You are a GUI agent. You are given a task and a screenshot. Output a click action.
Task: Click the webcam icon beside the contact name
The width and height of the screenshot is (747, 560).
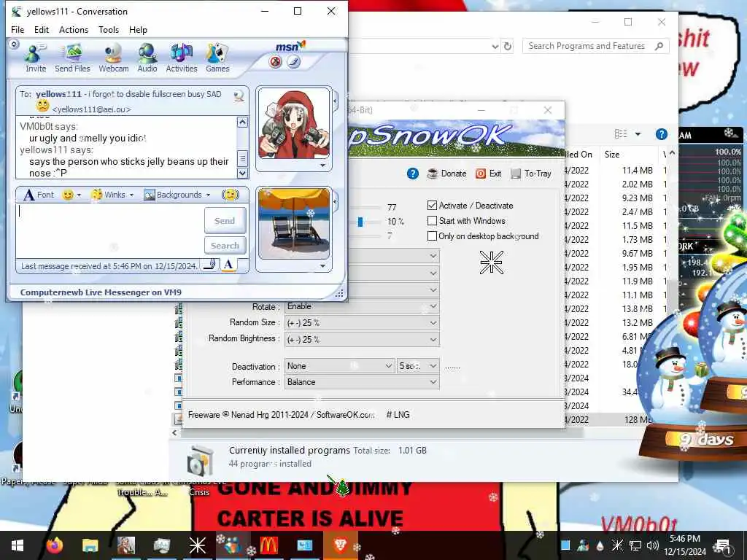pos(239,96)
